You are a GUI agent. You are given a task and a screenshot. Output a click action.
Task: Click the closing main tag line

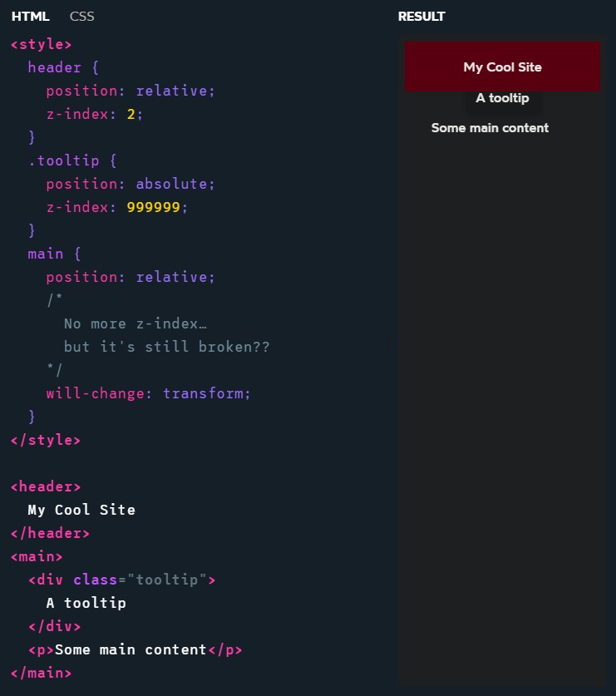point(41,673)
